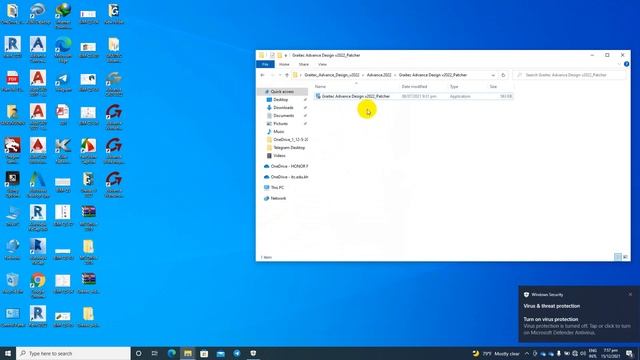The image size is (640, 360).
Task: Open Windows Security taskbar icon
Action: (253, 353)
